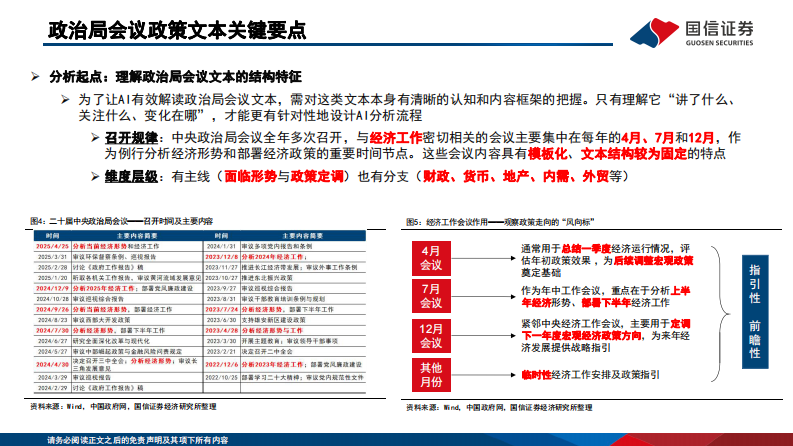Click the table date cell 2023/7/24
The image size is (793, 446).
point(221,309)
